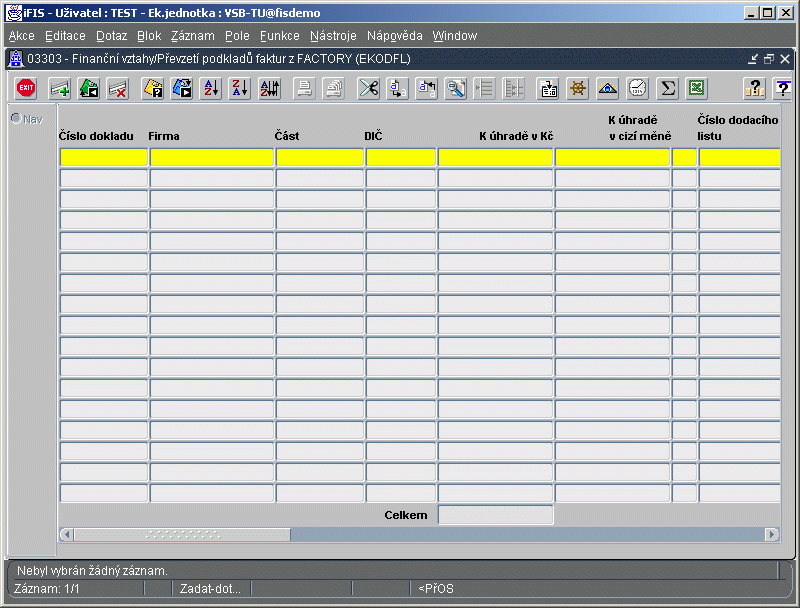800x608 pixels.
Task: Click the red EXIT stop-sign icon
Action: [x=26, y=88]
